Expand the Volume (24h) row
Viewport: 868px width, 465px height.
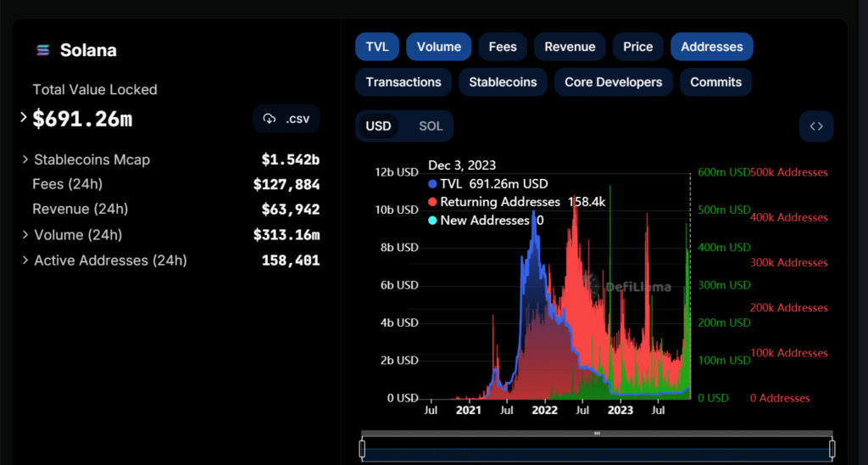25,235
